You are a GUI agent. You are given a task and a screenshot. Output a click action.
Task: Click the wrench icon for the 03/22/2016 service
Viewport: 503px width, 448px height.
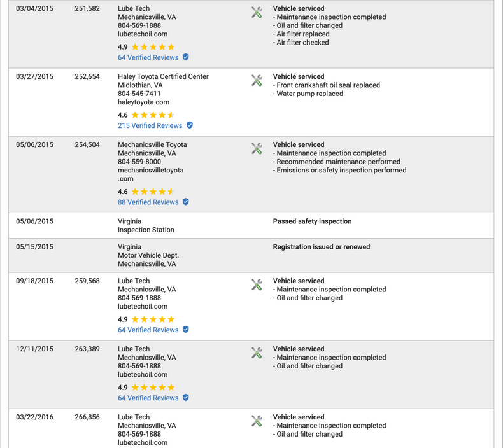(257, 421)
